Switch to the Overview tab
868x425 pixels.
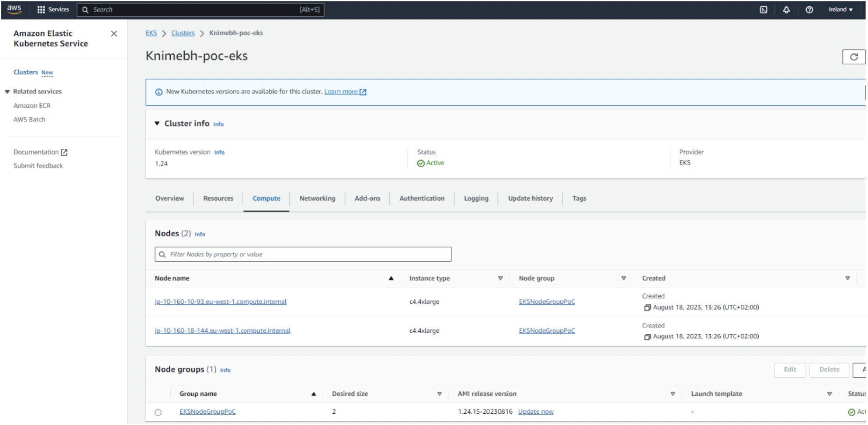(x=169, y=198)
